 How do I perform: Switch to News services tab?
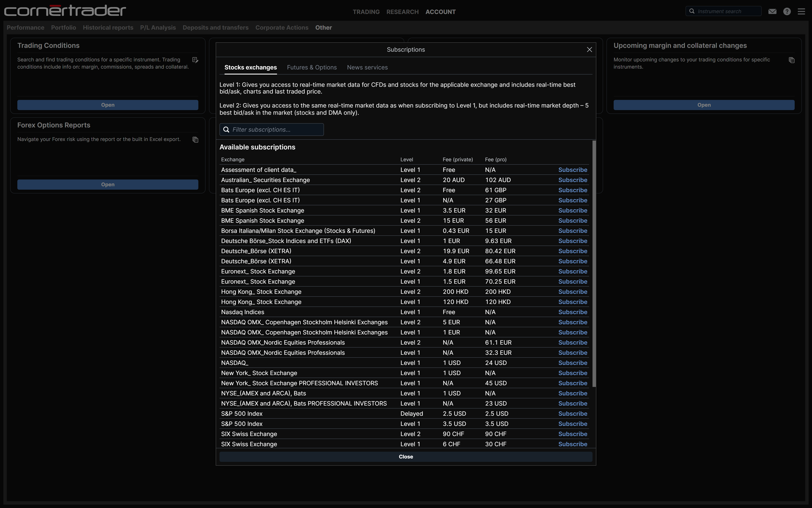click(367, 68)
